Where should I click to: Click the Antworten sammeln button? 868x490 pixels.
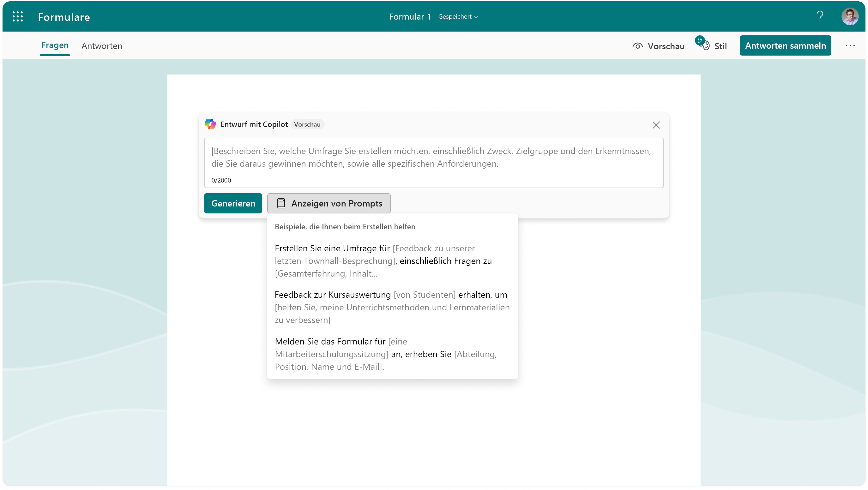785,45
